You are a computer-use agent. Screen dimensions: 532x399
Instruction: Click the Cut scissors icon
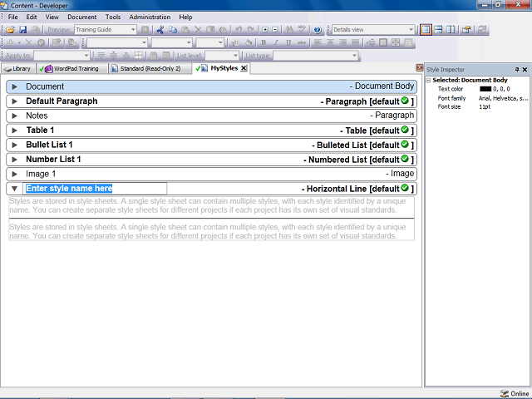point(160,30)
